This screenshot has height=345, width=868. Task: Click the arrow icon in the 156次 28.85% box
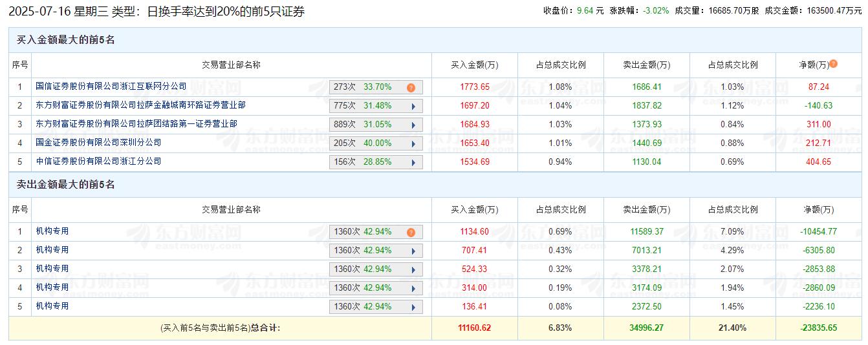click(x=413, y=163)
